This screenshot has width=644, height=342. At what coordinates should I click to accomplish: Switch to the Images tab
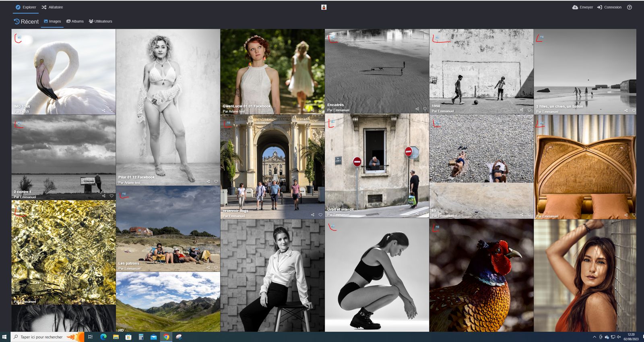coord(52,21)
